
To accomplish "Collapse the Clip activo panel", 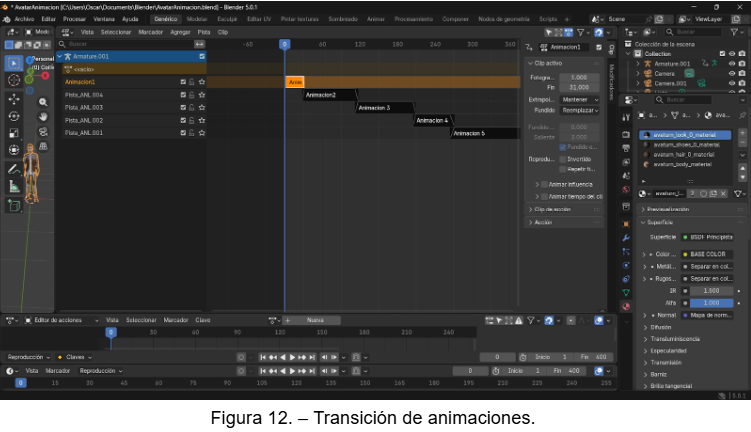I will click(564, 63).
